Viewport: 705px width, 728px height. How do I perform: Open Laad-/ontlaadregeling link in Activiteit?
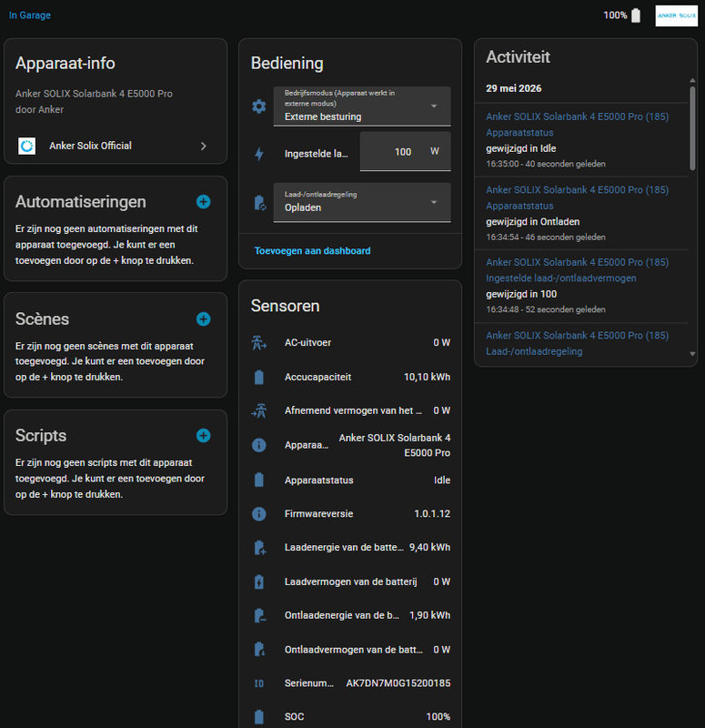(534, 351)
